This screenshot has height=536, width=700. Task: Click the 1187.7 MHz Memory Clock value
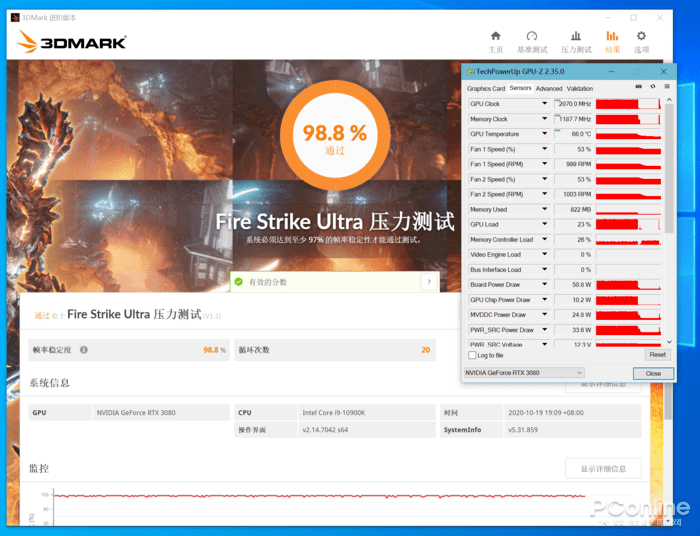coord(573,119)
